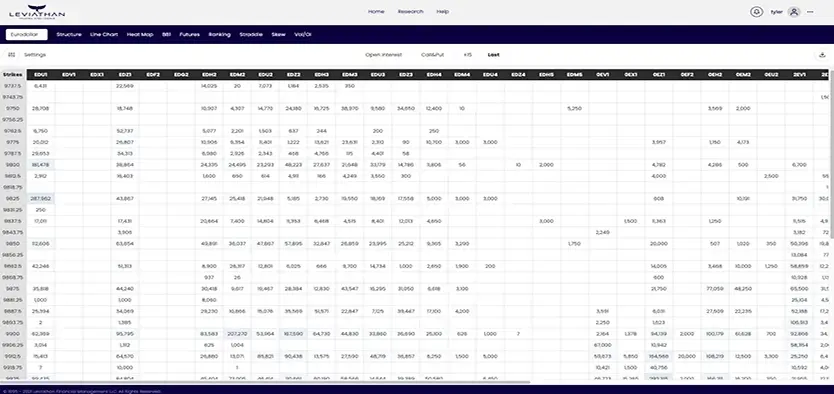This screenshot has width=834, height=394.
Task: Select the 9737.5 strike row label
Action: (12, 86)
